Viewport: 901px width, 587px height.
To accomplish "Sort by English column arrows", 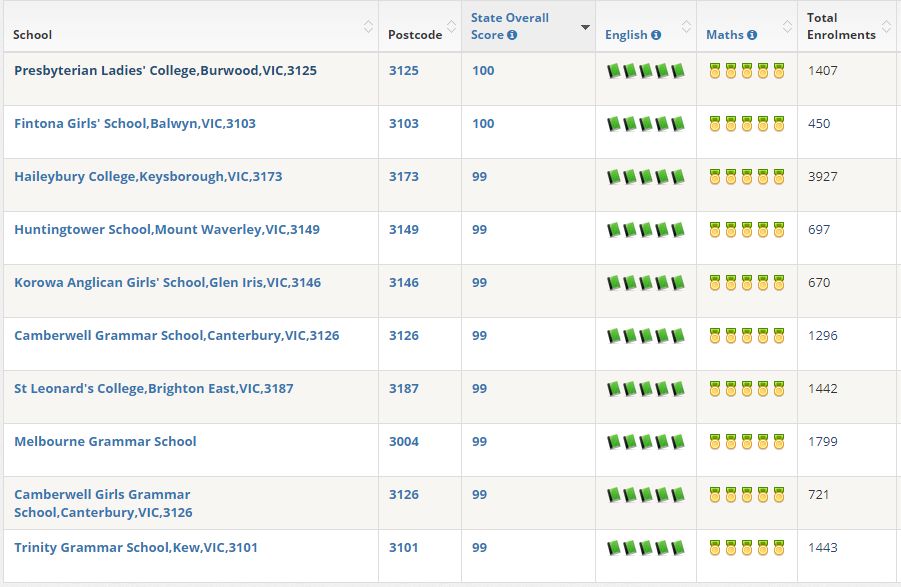I will [x=686, y=26].
